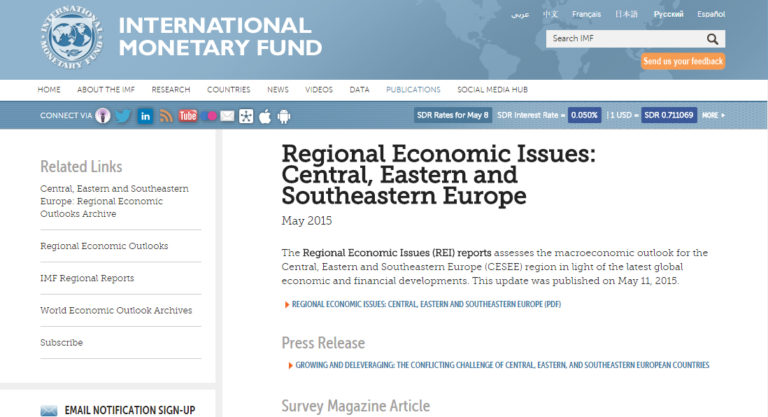Click the Send us your feedback button
The image size is (768, 417).
pos(683,61)
